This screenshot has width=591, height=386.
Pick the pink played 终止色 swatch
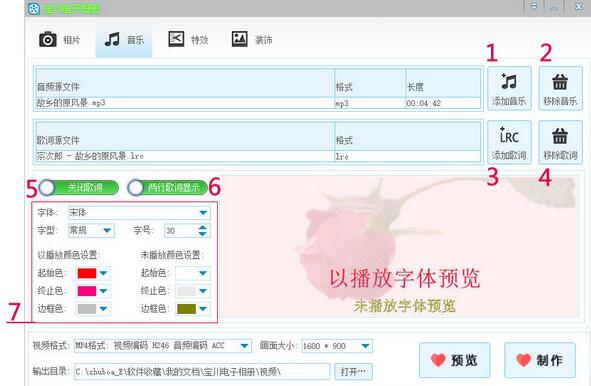[x=87, y=291]
